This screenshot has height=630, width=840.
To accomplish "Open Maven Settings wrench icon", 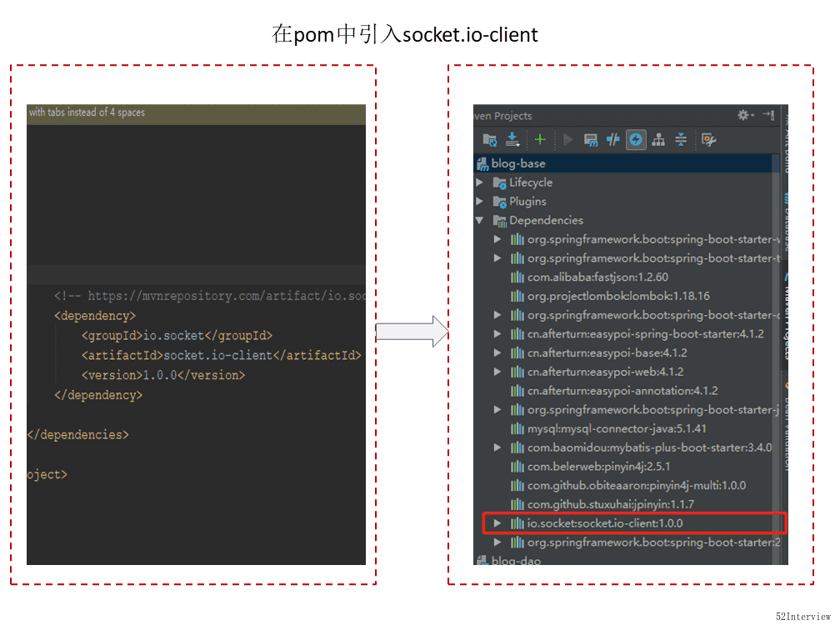I will (708, 140).
